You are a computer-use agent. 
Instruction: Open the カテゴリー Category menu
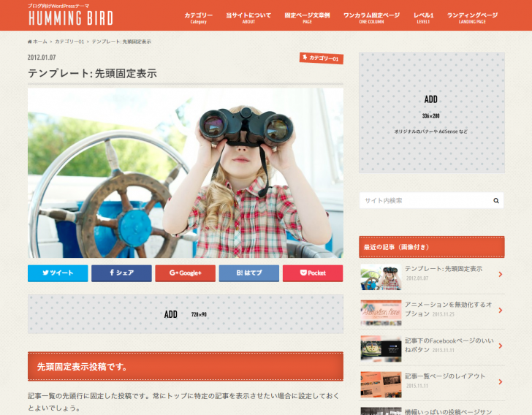click(199, 18)
